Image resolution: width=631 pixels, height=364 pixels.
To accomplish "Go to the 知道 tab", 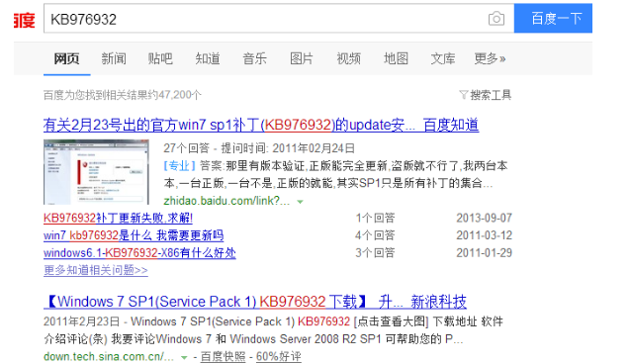I will coord(208,58).
